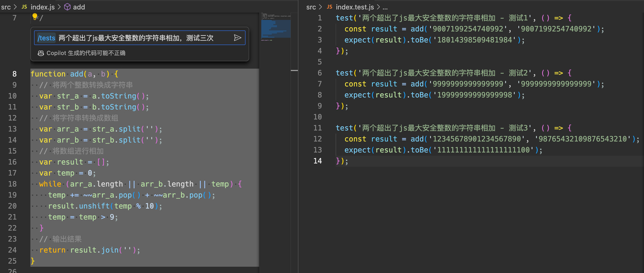Click the Copilot icon beside the disclaimer
Image resolution: width=644 pixels, height=273 pixels.
point(40,53)
